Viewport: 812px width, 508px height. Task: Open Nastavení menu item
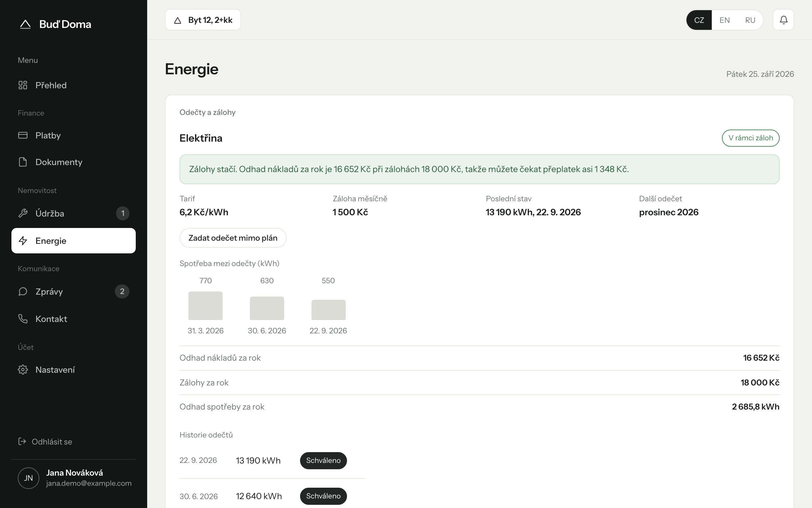click(x=74, y=370)
